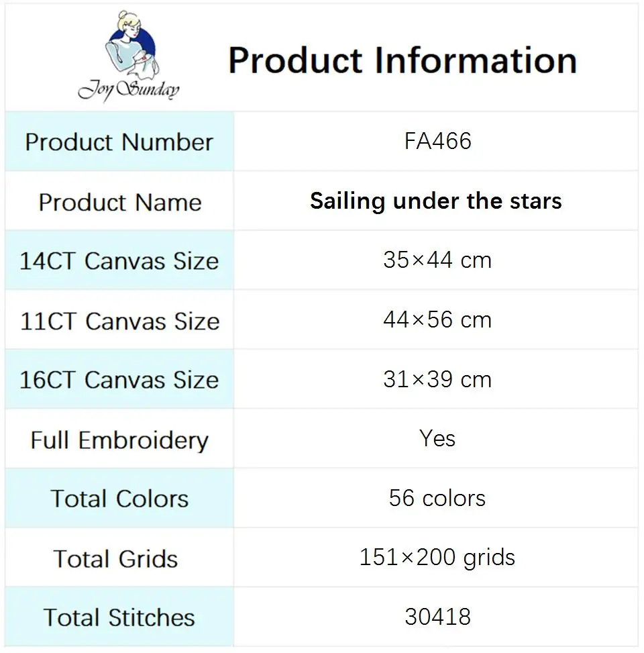Select the Product Name label cell

tap(119, 201)
